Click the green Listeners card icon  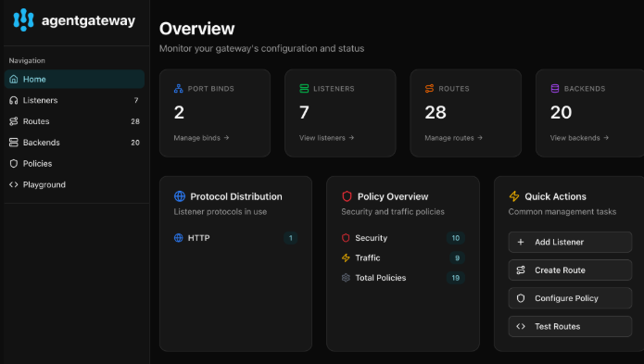pos(304,89)
